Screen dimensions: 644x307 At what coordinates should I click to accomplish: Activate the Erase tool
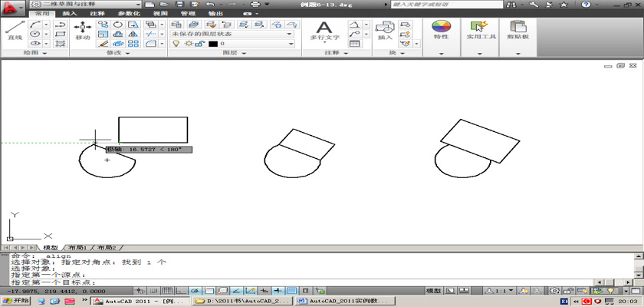pyautogui.click(x=103, y=44)
